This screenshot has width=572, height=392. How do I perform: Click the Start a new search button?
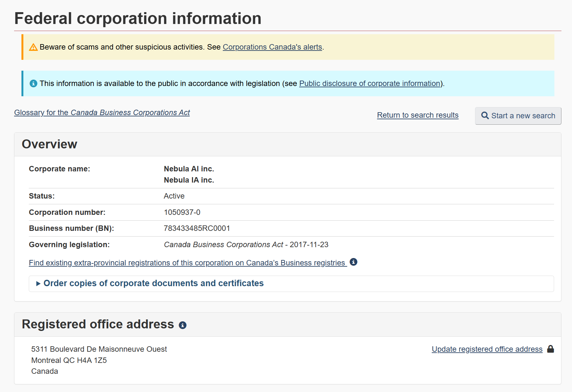tap(518, 116)
